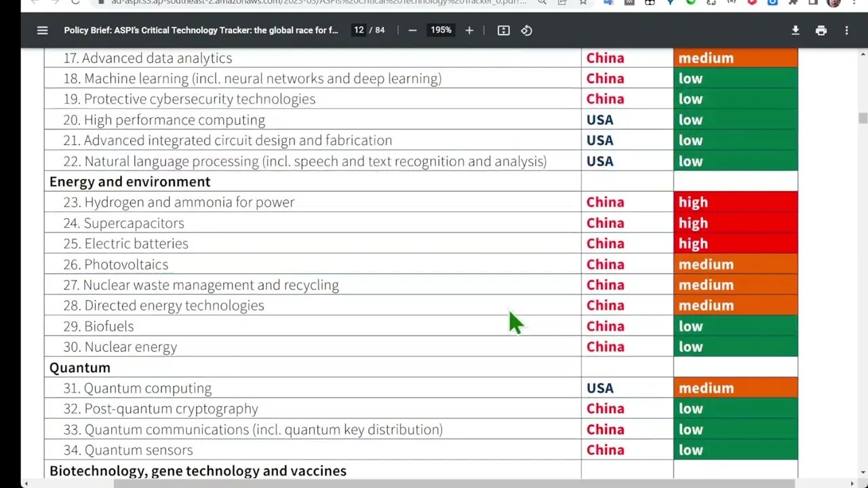
Task: Click 'China' in the Quantum sensors row
Action: tap(605, 450)
